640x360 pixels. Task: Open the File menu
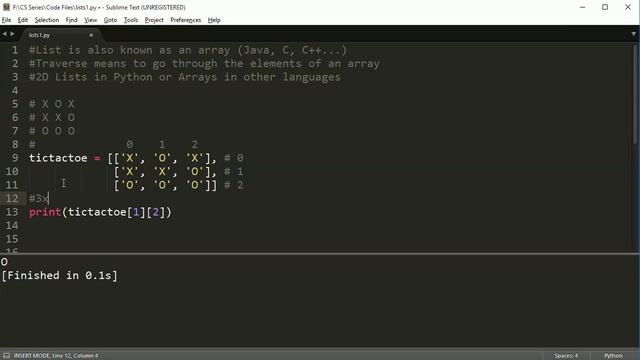coord(7,20)
